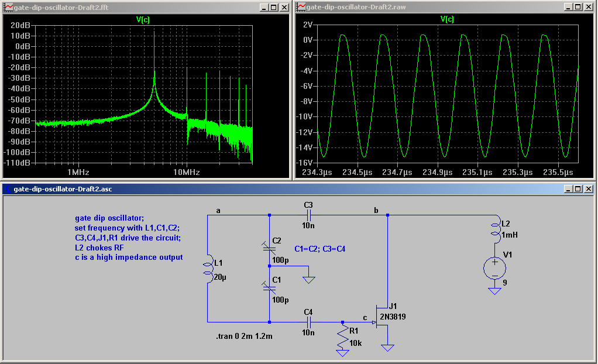Click 1MHz frequency axis label in FFT plot
This screenshot has height=364, width=598.
point(78,172)
